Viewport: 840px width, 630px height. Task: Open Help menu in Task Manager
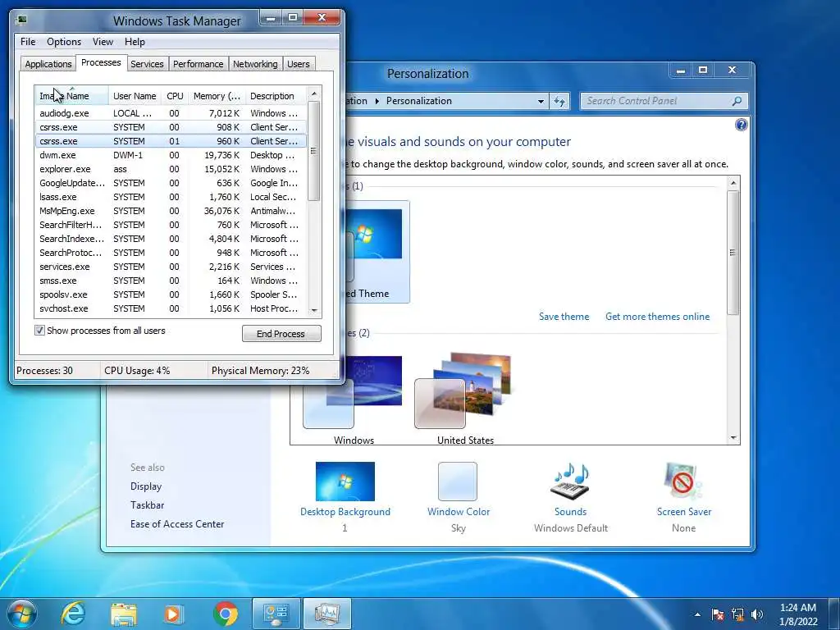click(x=135, y=42)
